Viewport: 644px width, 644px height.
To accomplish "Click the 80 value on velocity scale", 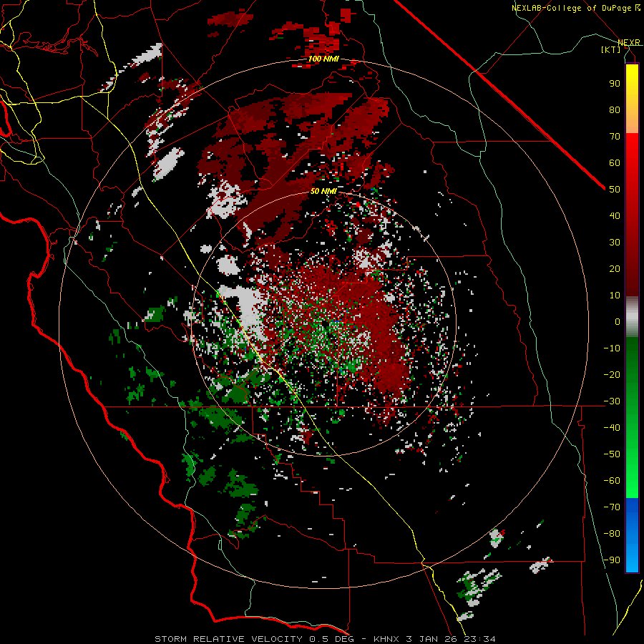I will pos(615,109).
